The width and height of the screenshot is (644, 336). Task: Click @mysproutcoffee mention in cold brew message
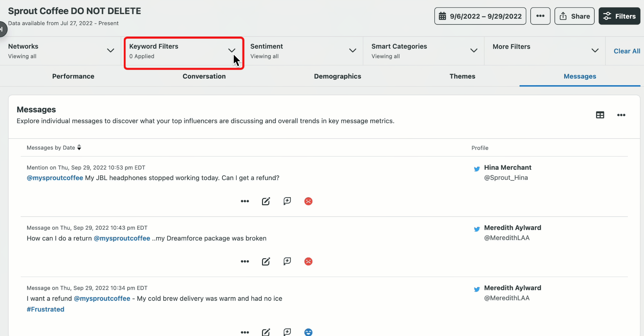pos(102,298)
